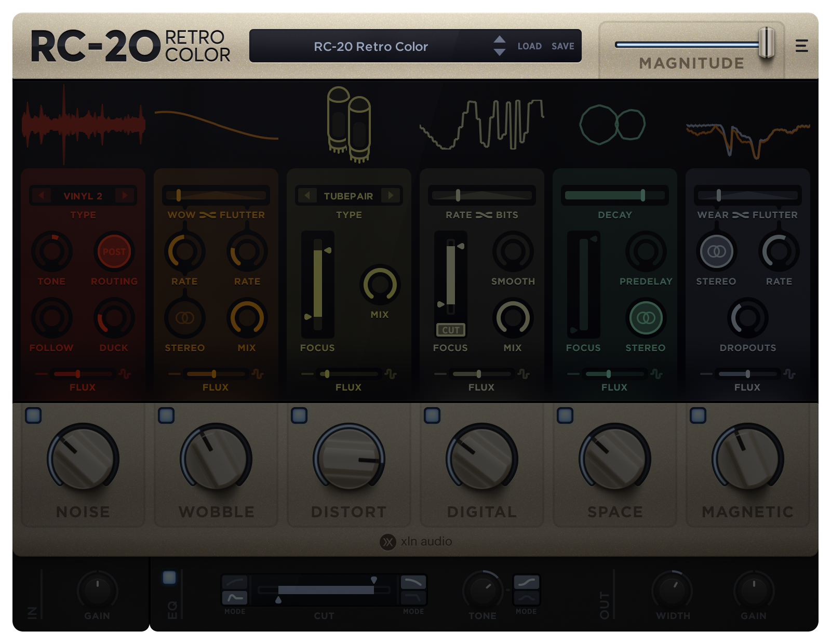Screen dimensions: 831x644
Task: Enable the Space module power checkbox
Action: (565, 415)
